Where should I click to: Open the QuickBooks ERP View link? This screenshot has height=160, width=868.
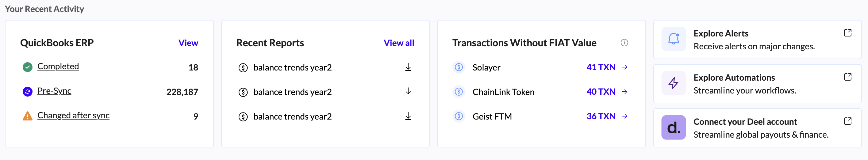[x=188, y=43]
